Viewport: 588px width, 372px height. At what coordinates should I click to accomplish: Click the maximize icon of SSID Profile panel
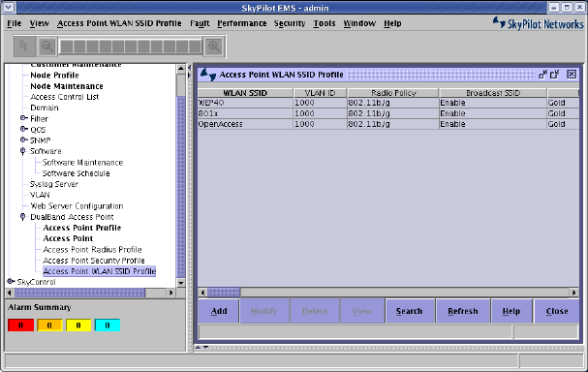pos(555,75)
